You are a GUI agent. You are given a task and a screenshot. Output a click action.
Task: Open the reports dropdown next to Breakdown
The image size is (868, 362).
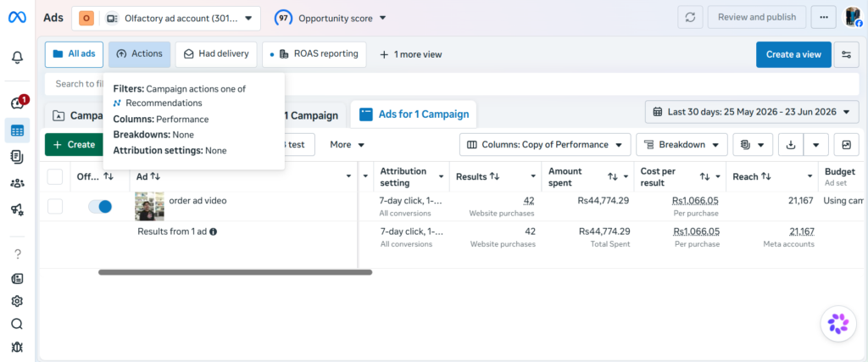(753, 144)
